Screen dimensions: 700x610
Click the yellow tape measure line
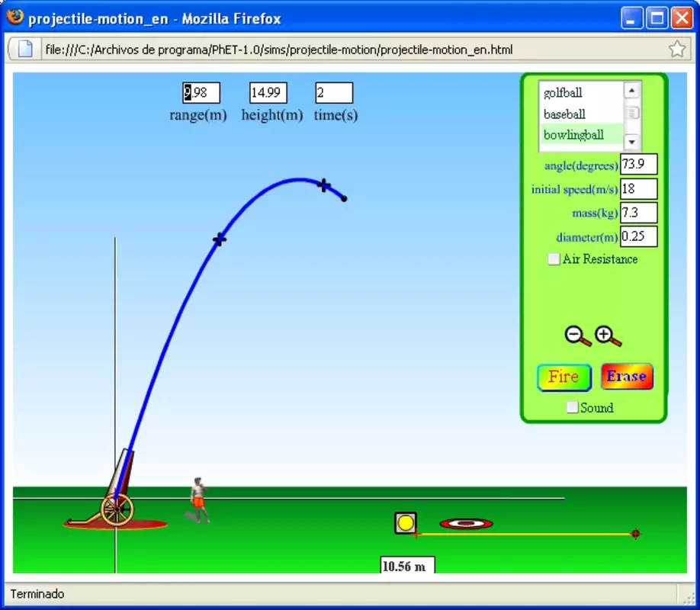525,534
